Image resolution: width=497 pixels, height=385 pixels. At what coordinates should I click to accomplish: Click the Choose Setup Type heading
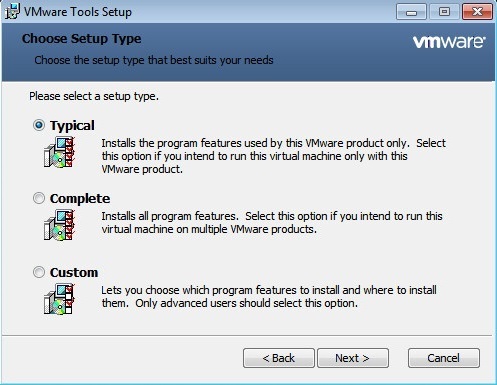click(82, 39)
